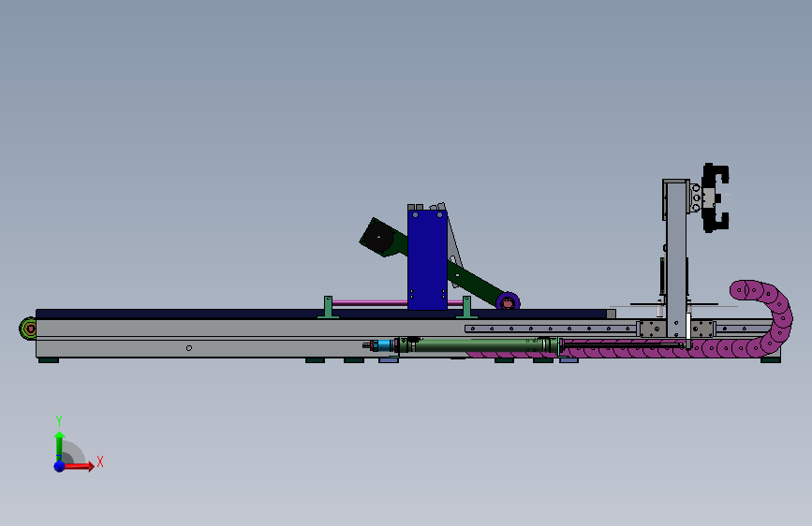Select the right green support bracket
Screen dimensions: 812x526
point(466,307)
